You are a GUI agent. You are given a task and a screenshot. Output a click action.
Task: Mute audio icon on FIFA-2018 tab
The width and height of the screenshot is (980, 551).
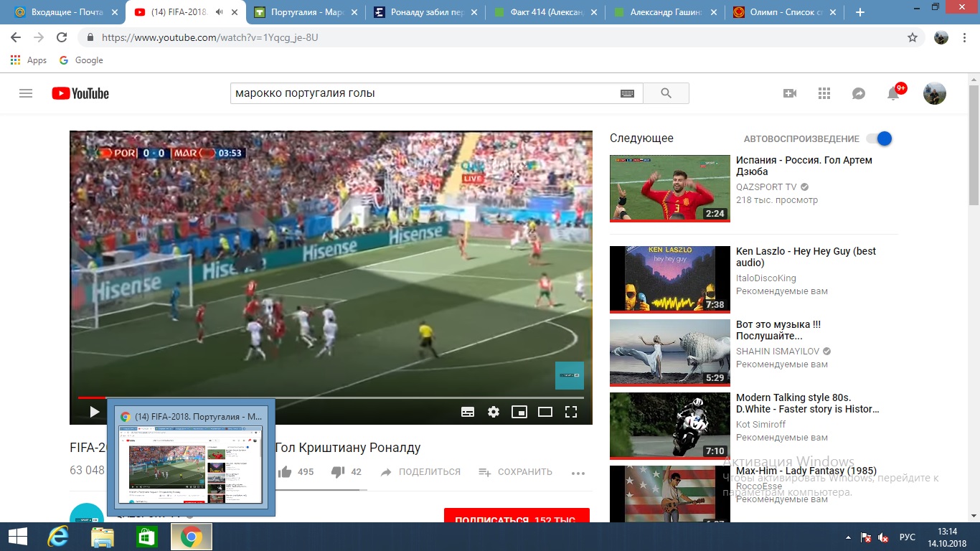click(218, 12)
